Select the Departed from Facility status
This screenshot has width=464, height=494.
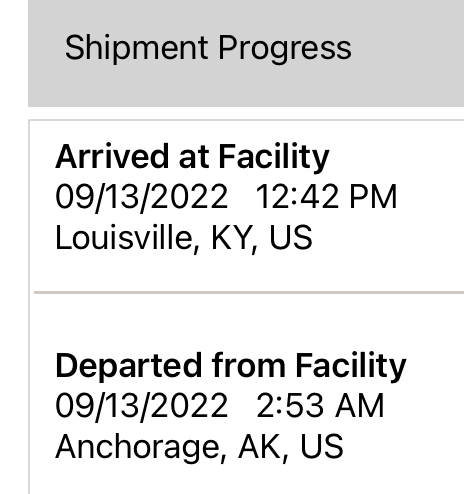click(x=231, y=366)
